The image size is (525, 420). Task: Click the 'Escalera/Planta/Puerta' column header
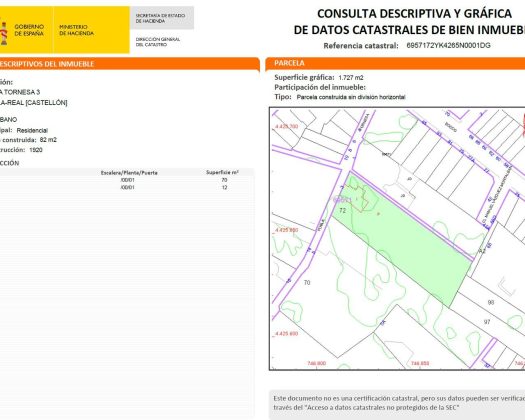click(129, 173)
